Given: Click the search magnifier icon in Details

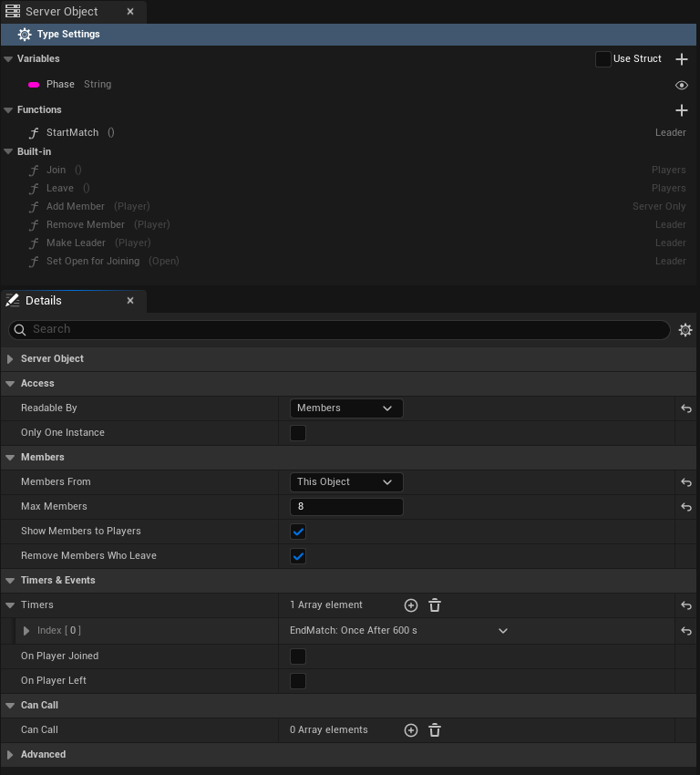Looking at the screenshot, I should pyautogui.click(x=20, y=330).
